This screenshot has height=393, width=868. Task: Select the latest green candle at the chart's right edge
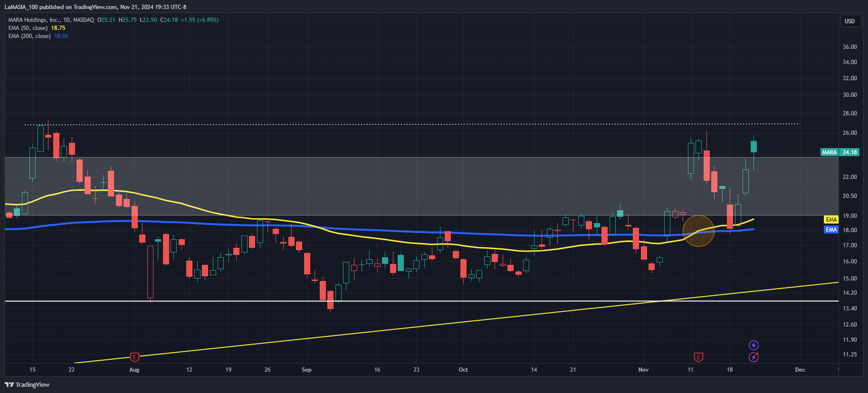click(754, 147)
